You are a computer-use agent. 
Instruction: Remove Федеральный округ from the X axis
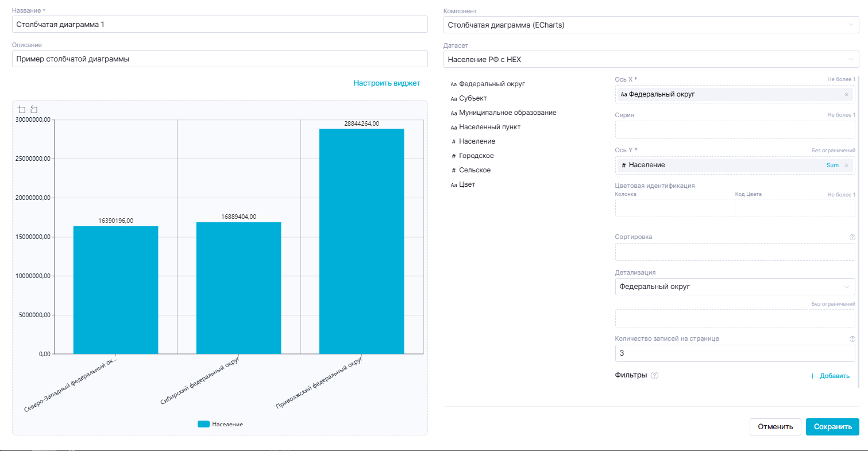click(846, 94)
